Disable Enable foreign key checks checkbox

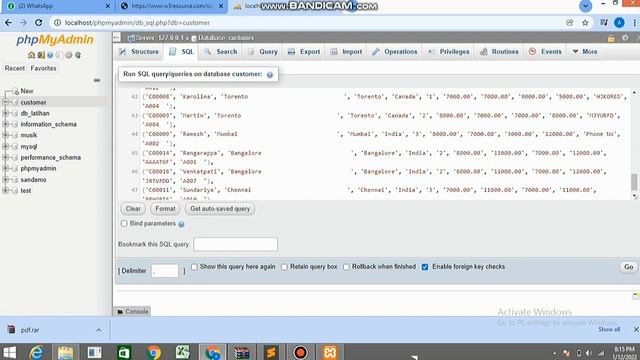pyautogui.click(x=425, y=267)
